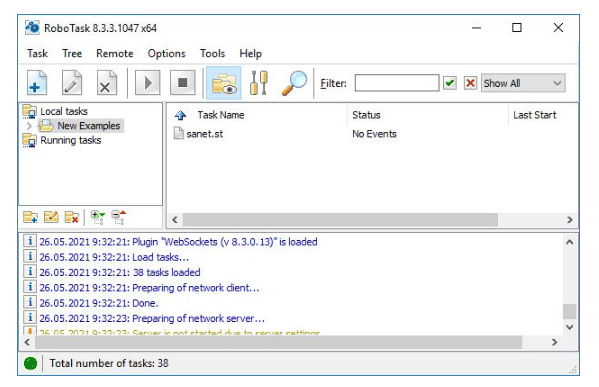Image resolution: width=599 pixels, height=387 pixels.
Task: Click the log pane scroll down arrow
Action: 569,327
